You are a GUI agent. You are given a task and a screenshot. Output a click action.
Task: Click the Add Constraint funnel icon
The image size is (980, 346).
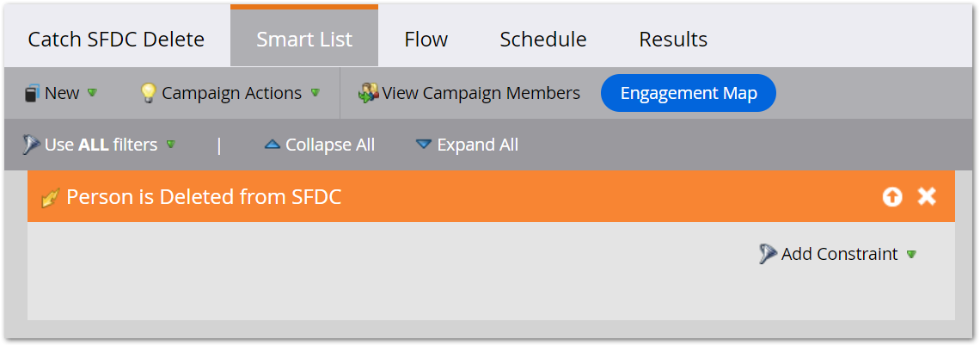point(768,254)
